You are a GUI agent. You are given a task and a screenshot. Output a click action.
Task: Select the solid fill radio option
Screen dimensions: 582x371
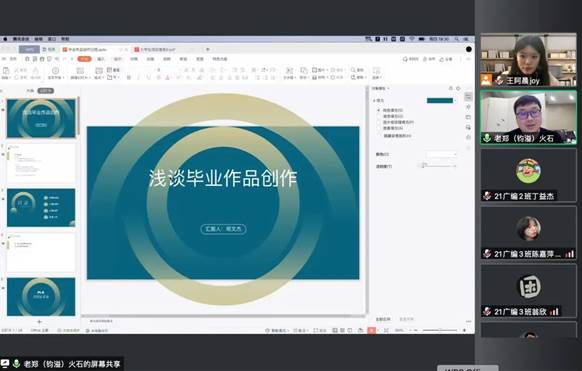(x=379, y=110)
